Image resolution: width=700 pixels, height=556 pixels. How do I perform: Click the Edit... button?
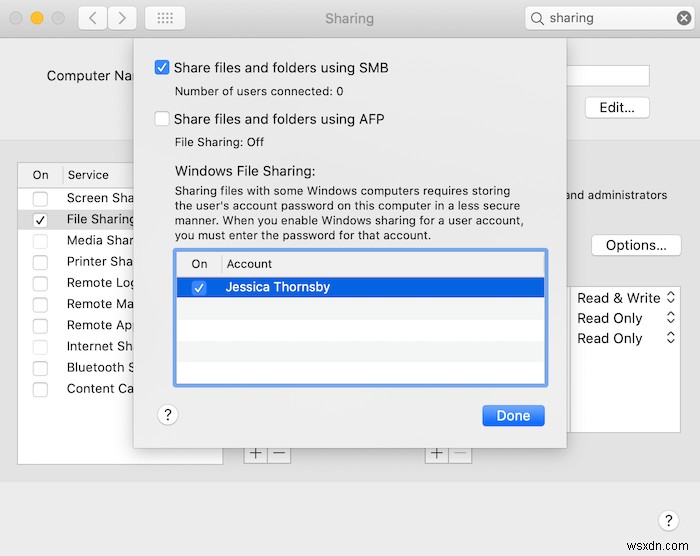tap(617, 108)
